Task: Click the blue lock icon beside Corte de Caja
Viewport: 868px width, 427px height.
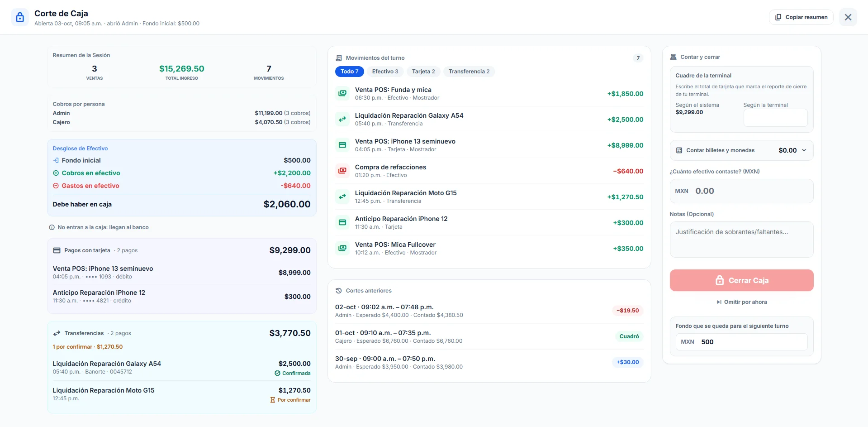Action: tap(20, 17)
